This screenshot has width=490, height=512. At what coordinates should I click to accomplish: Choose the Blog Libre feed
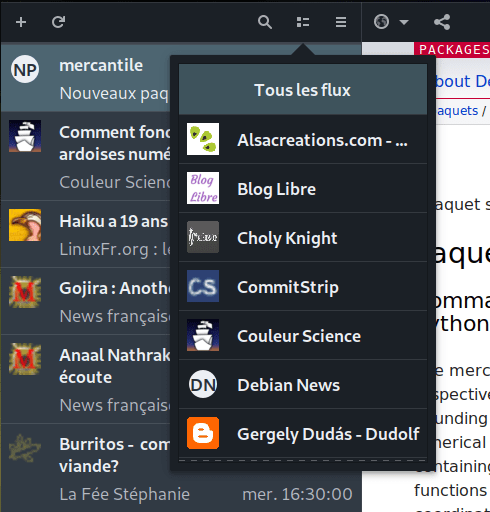tap(303, 188)
